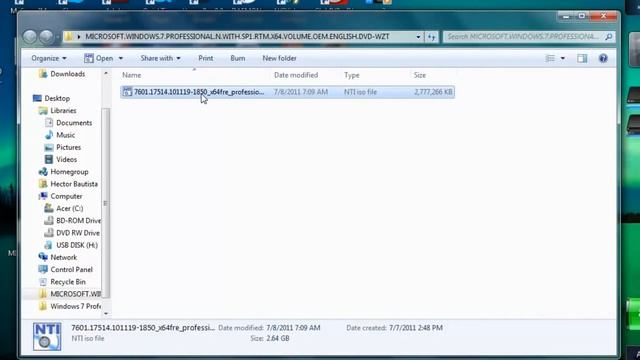640x360 pixels.
Task: Open Control Panel in navigation pane
Action: [71, 270]
